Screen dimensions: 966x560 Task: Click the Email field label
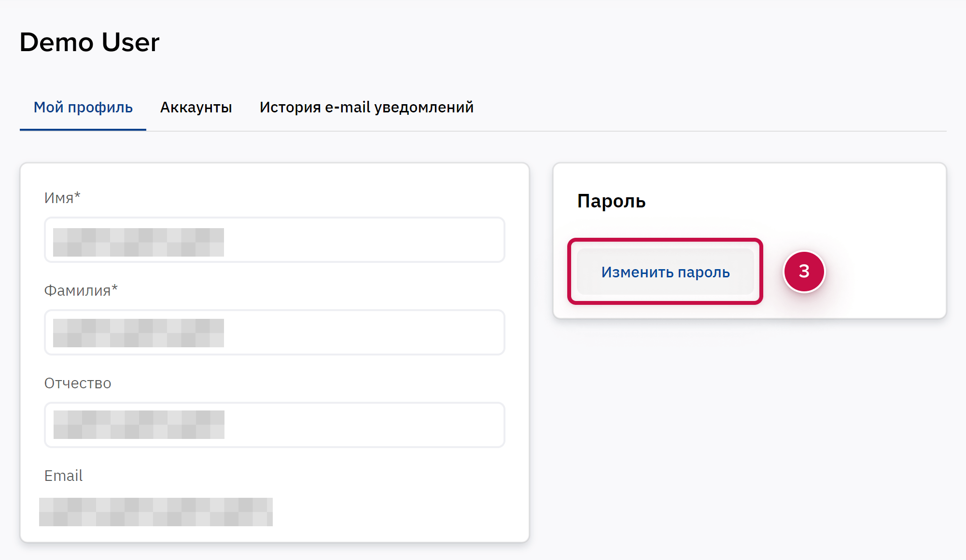63,476
